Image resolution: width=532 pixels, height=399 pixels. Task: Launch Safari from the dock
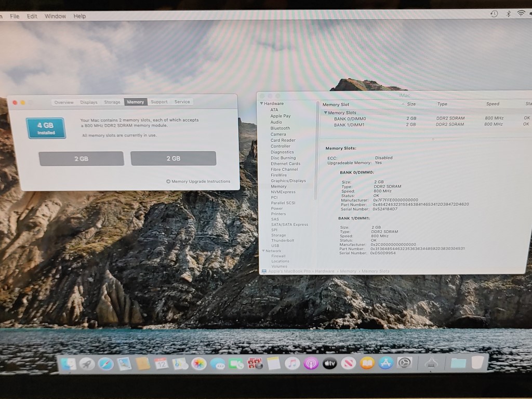coord(106,364)
